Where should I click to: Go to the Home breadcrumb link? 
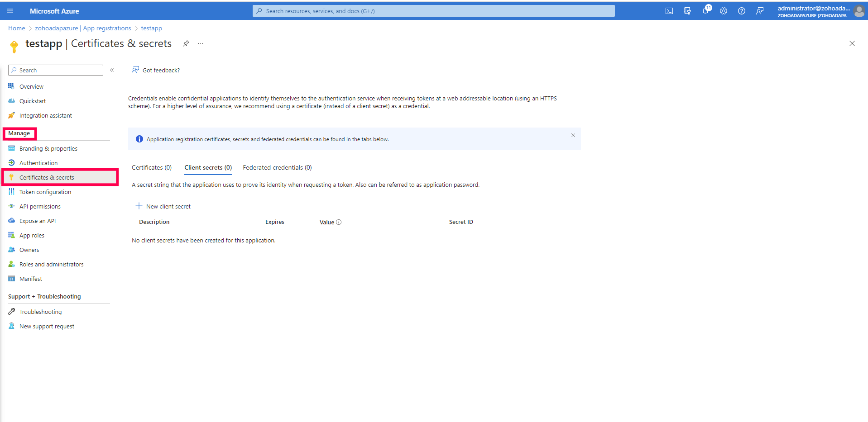[17, 28]
